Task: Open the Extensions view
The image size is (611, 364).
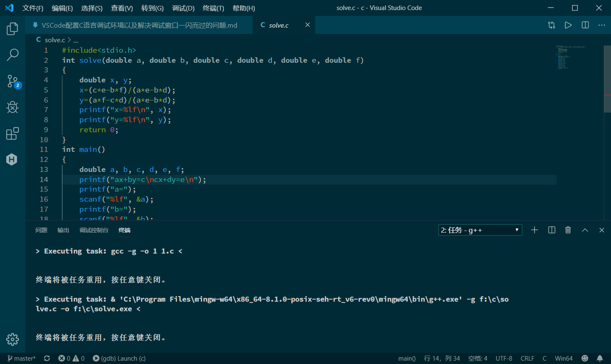Action: pos(13,133)
